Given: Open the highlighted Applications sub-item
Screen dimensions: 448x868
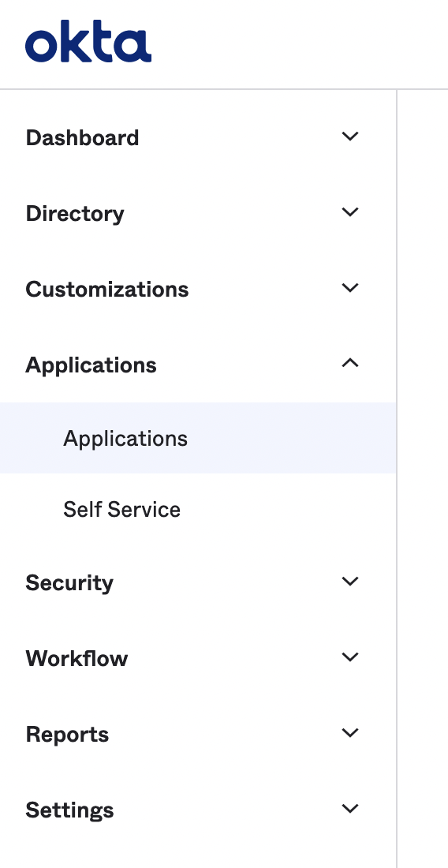Looking at the screenshot, I should (198, 438).
